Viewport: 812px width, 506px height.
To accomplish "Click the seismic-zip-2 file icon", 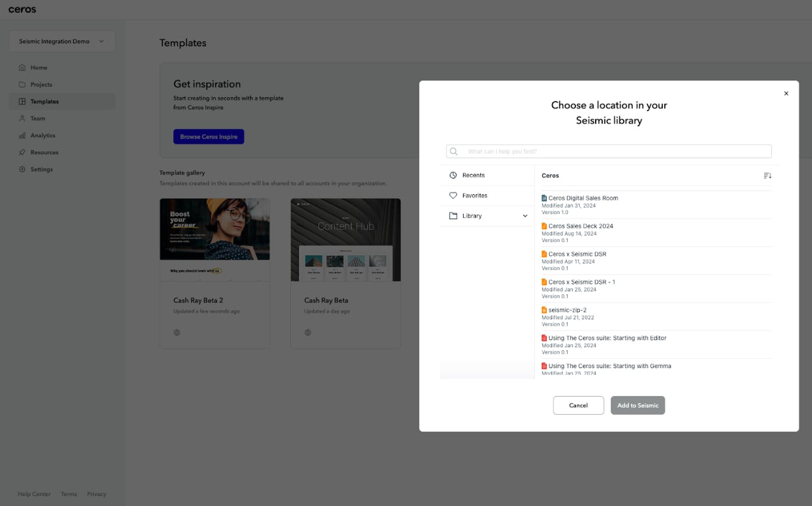I will click(544, 310).
